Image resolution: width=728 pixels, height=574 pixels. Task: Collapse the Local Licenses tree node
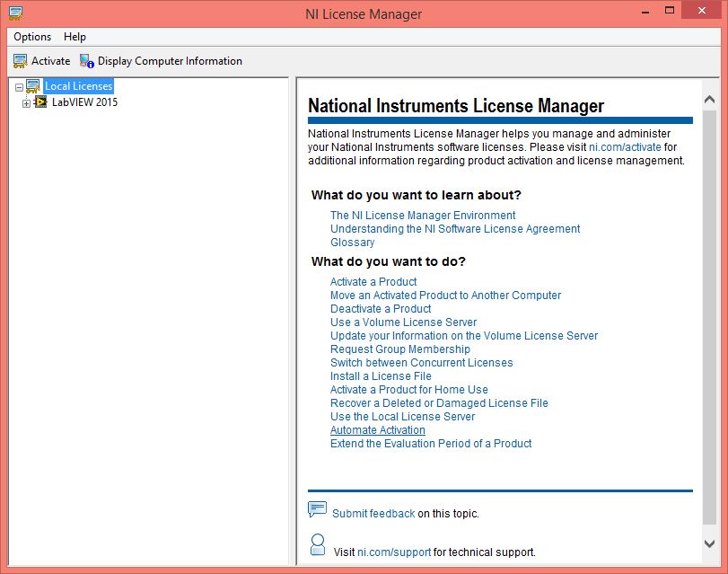19,87
